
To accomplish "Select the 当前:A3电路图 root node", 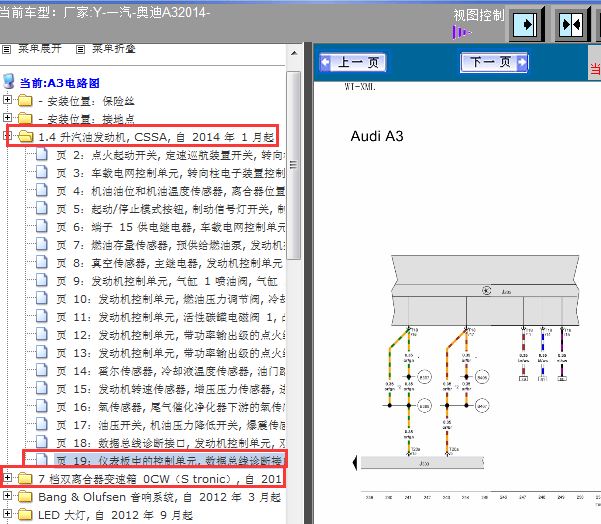I will click(x=60, y=83).
